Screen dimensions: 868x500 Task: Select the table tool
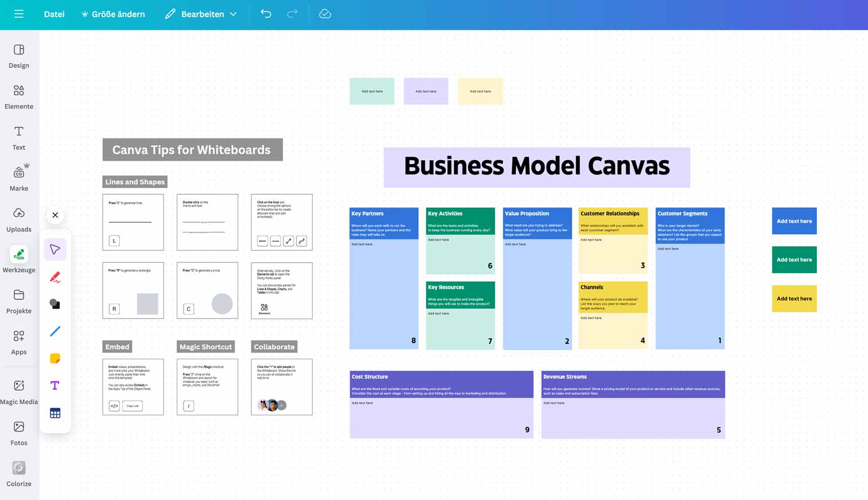click(x=55, y=413)
